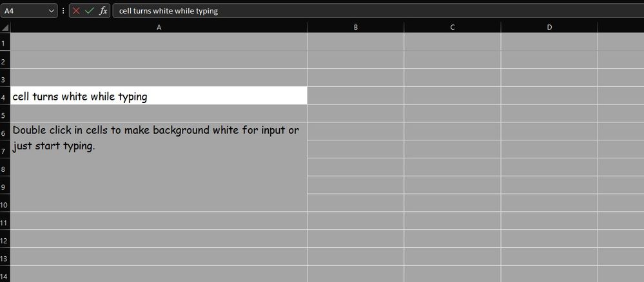The height and width of the screenshot is (282, 644).
Task: Select row 4 header
Action: pyautogui.click(x=4, y=97)
